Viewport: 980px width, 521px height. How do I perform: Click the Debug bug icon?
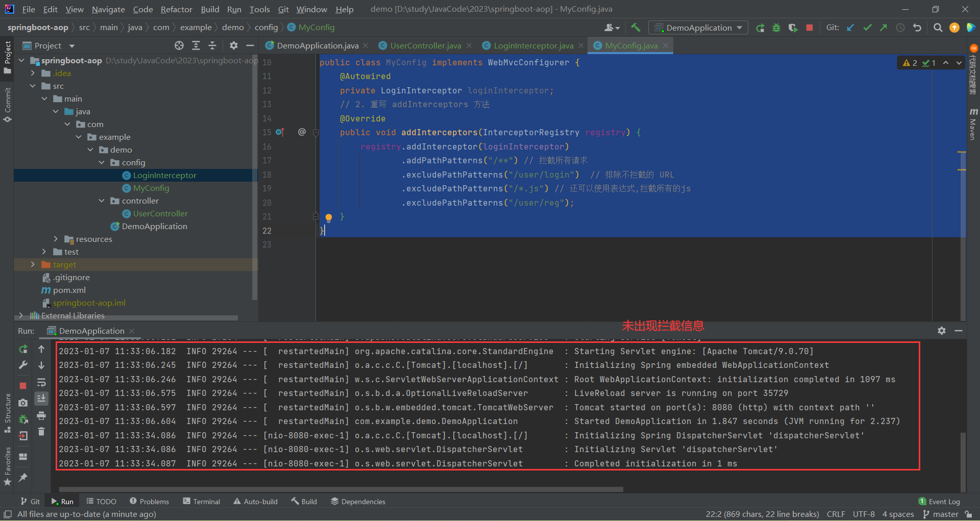776,28
